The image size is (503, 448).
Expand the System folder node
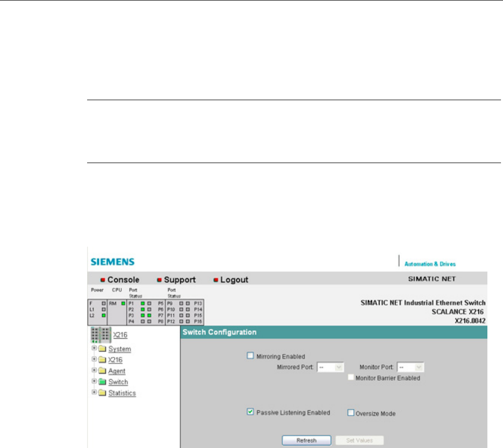[x=94, y=348]
